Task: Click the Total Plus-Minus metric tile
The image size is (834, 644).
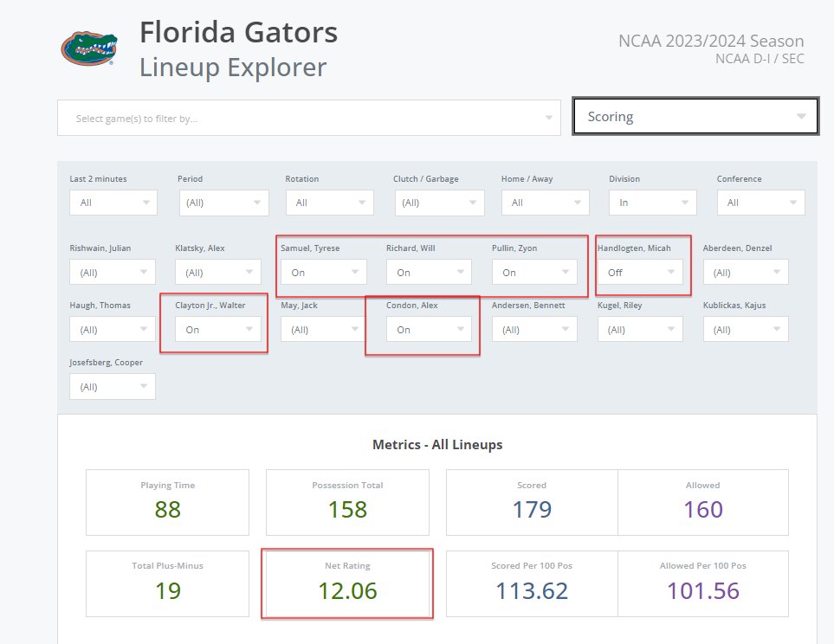Action: 167,583
